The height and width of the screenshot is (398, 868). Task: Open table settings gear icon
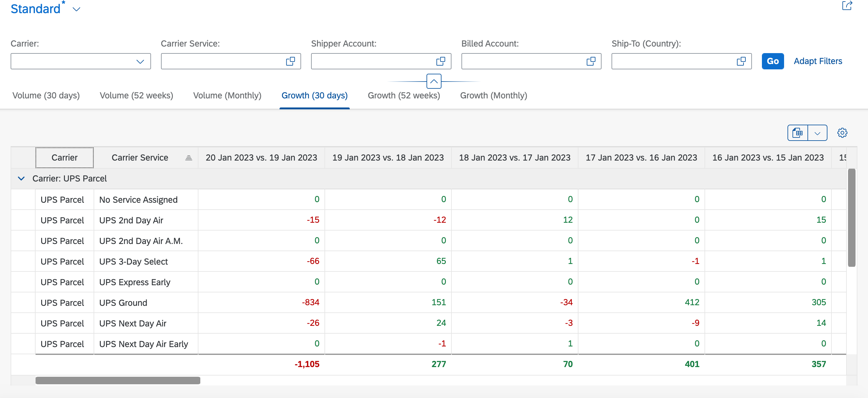tap(842, 133)
